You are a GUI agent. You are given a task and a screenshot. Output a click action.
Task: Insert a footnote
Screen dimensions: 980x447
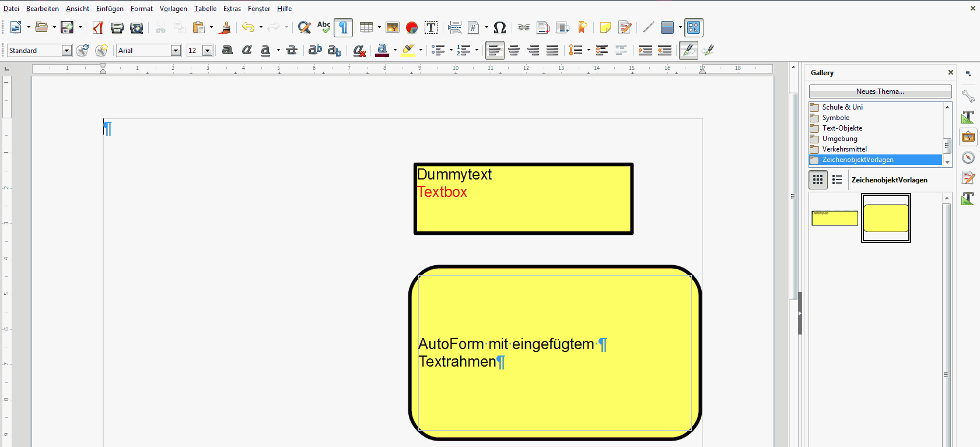(x=543, y=27)
